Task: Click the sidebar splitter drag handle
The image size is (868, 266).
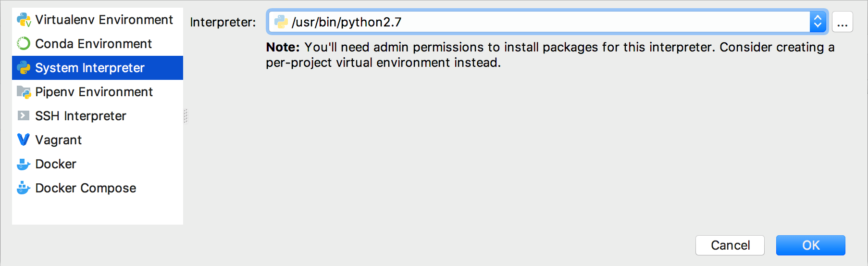Action: 186,116
